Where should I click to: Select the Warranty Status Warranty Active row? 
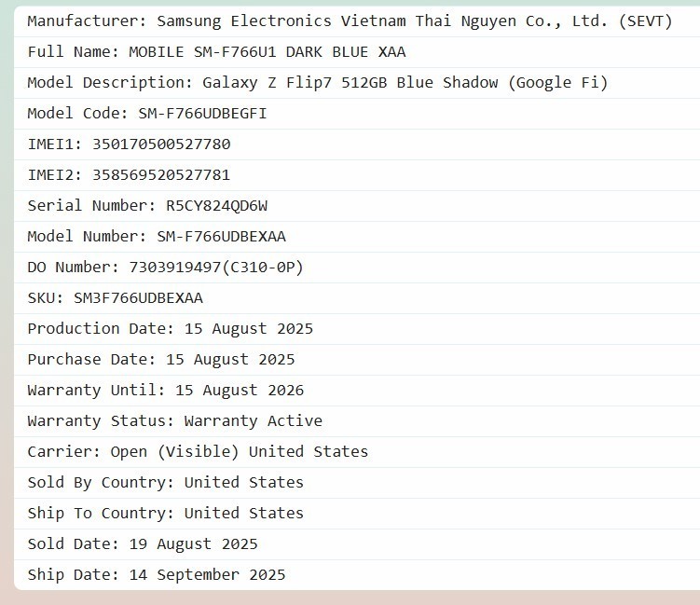click(174, 421)
